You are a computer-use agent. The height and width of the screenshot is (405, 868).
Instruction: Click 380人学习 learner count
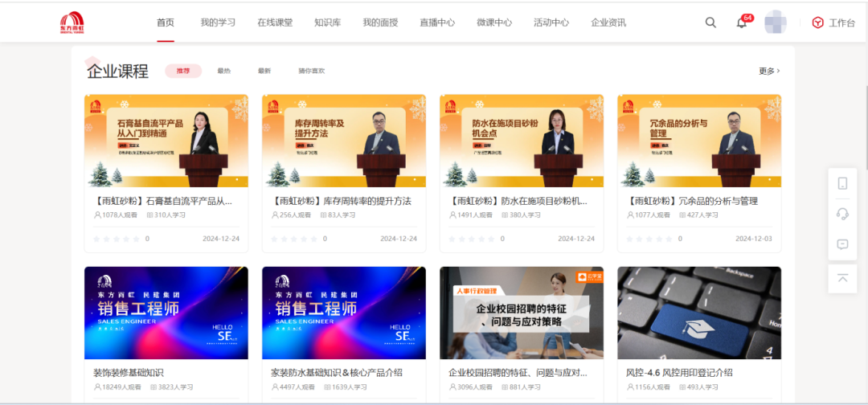[x=522, y=215]
